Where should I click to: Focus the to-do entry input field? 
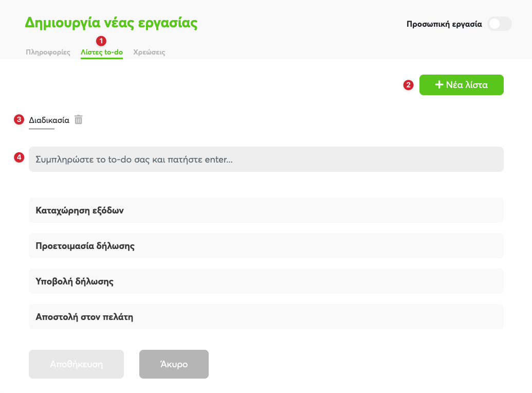pos(266,159)
